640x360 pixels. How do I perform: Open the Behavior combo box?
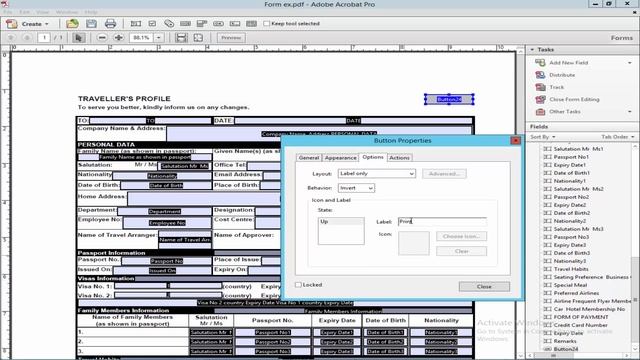[356, 188]
